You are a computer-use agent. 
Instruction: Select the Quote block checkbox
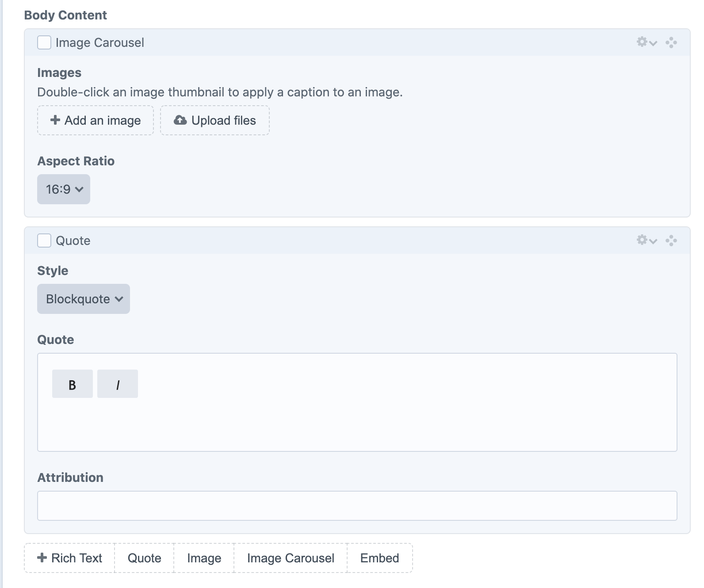pyautogui.click(x=44, y=241)
